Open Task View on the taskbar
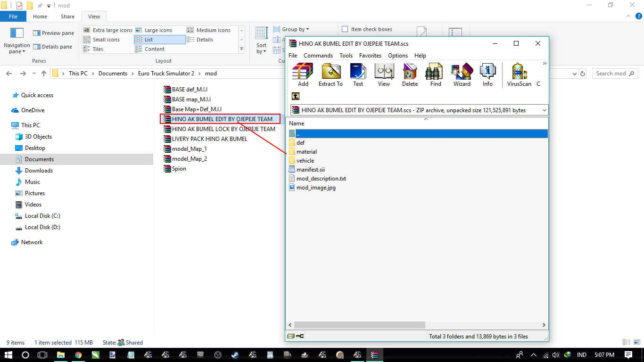644x362 pixels. pyautogui.click(x=42, y=354)
